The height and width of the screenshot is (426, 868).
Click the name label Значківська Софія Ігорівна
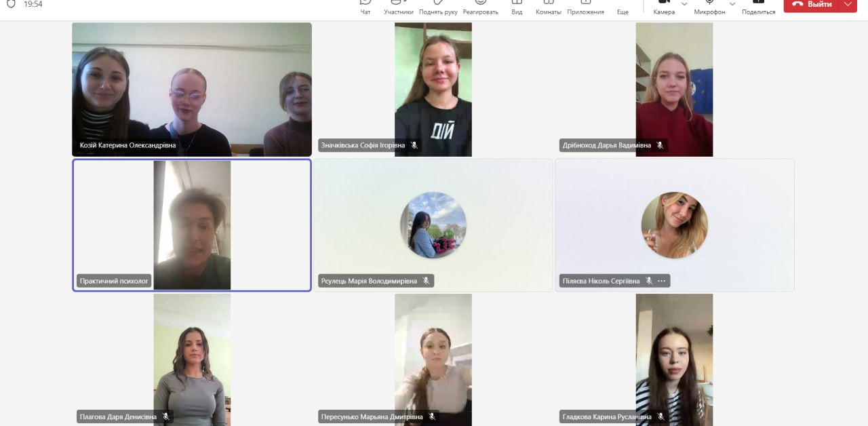(363, 145)
